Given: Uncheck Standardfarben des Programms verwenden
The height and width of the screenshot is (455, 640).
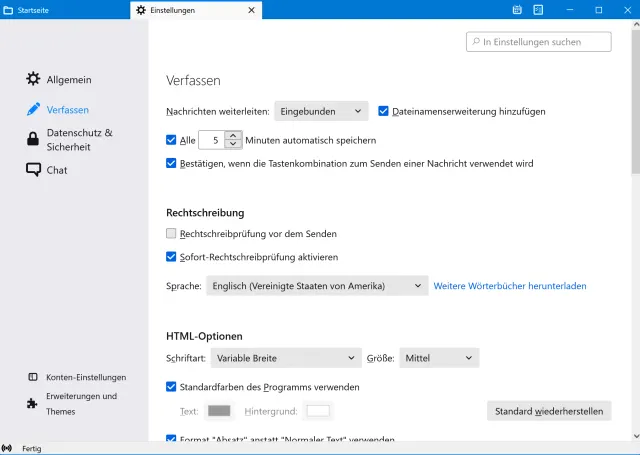Looking at the screenshot, I should (x=171, y=386).
